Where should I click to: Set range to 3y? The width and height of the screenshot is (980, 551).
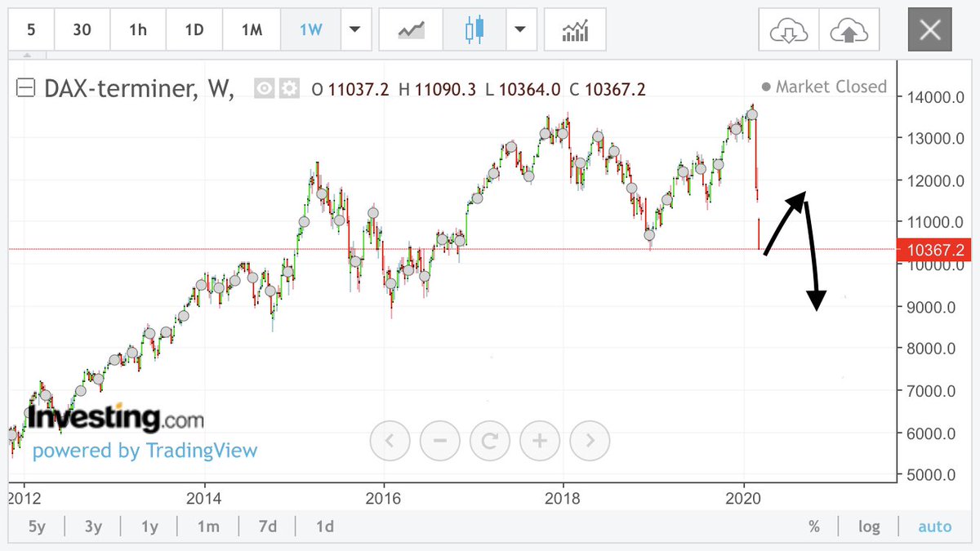pos(93,527)
